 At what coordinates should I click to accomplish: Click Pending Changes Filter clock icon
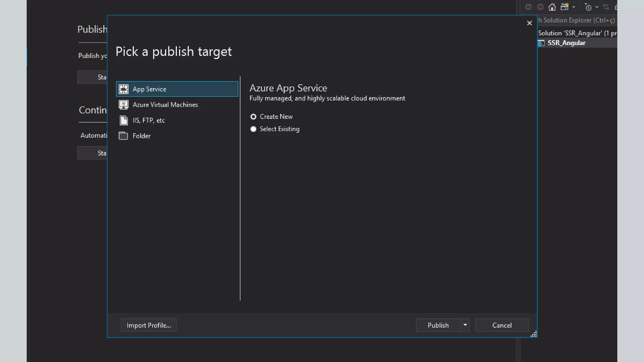coord(588,7)
